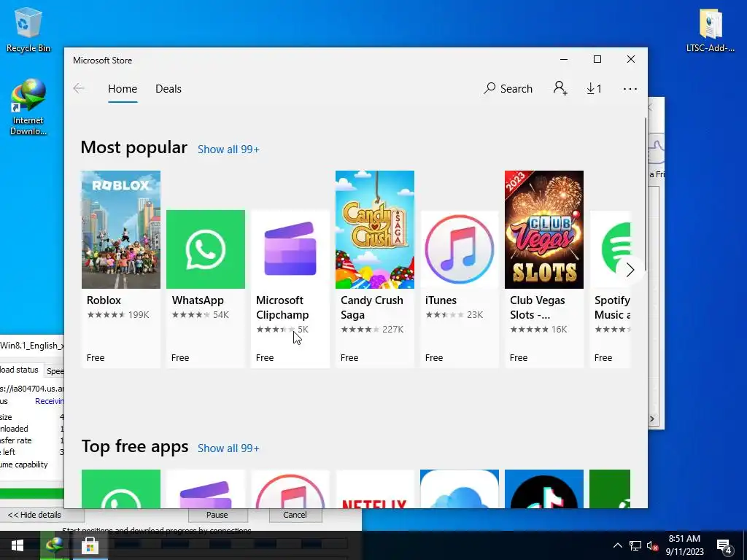Image resolution: width=747 pixels, height=560 pixels.
Task: Select the Download status tab in download window
Action: pos(20,370)
